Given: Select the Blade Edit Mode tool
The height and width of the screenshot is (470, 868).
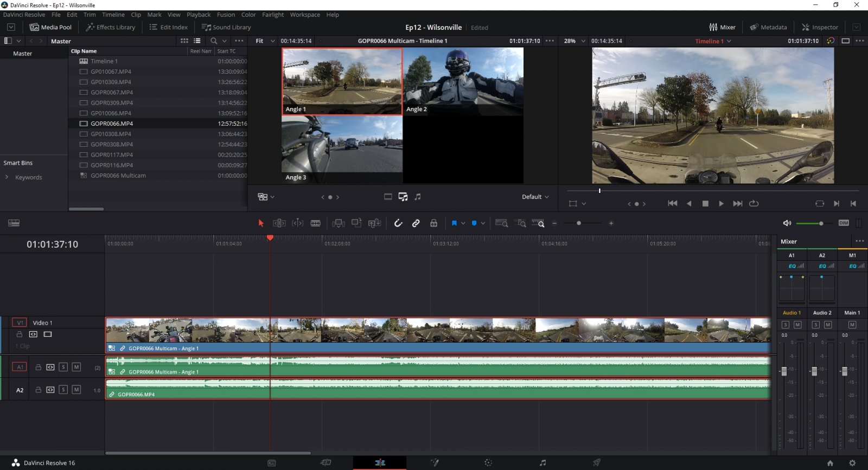Looking at the screenshot, I should tap(315, 223).
